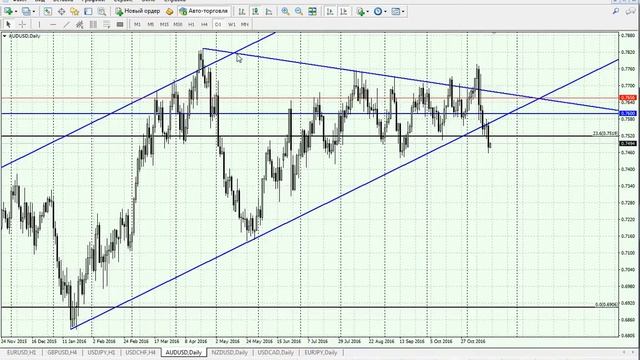Click the AUDUSD,Daily chart title label
640x360 pixels.
point(24,36)
